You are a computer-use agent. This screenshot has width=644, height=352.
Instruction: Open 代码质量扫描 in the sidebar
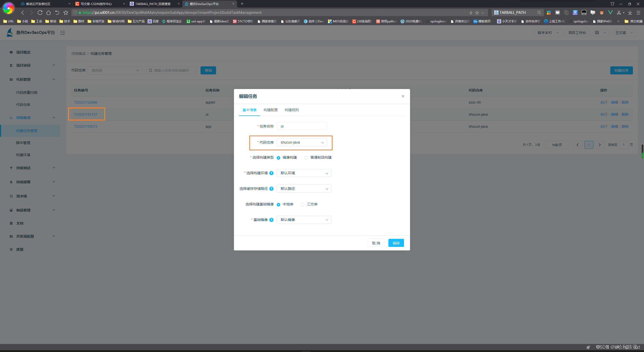point(27,93)
